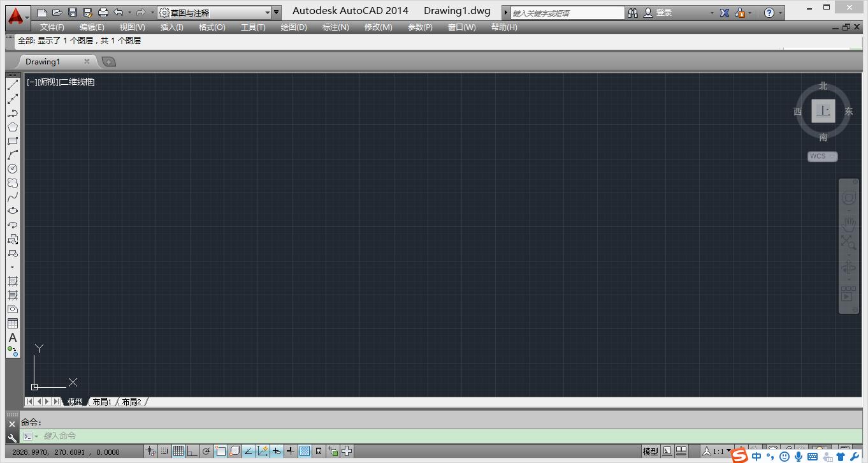Open the 绘图(D) menu
Image resolution: width=868 pixels, height=463 pixels.
(294, 27)
